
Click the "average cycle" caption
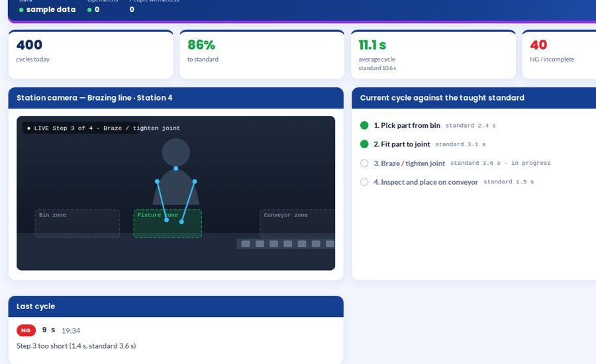[377, 60]
